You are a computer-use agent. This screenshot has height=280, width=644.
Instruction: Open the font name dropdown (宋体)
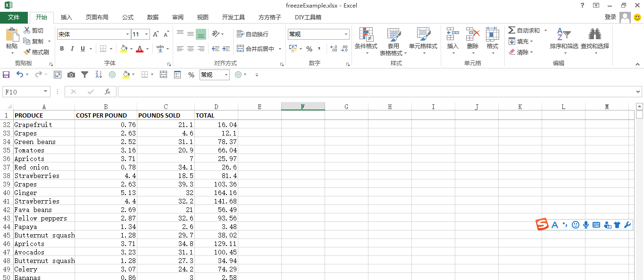coord(127,34)
